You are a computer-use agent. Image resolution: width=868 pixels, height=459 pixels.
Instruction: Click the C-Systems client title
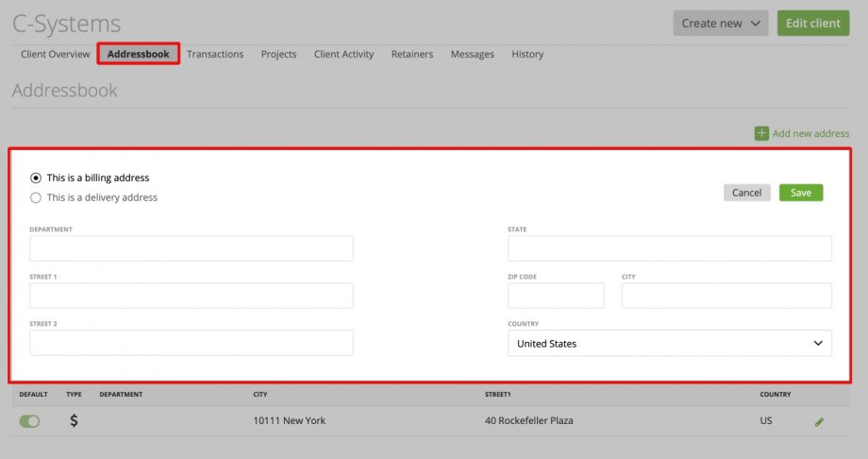66,24
